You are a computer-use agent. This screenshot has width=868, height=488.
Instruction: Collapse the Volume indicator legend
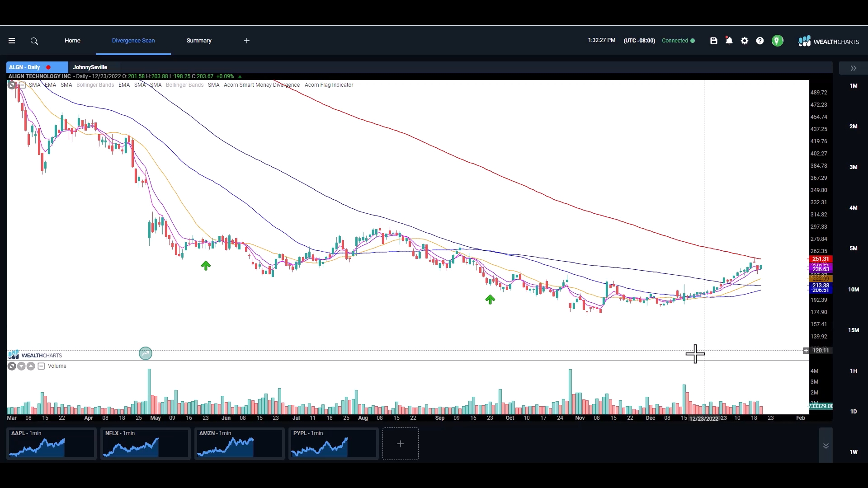[x=41, y=366]
